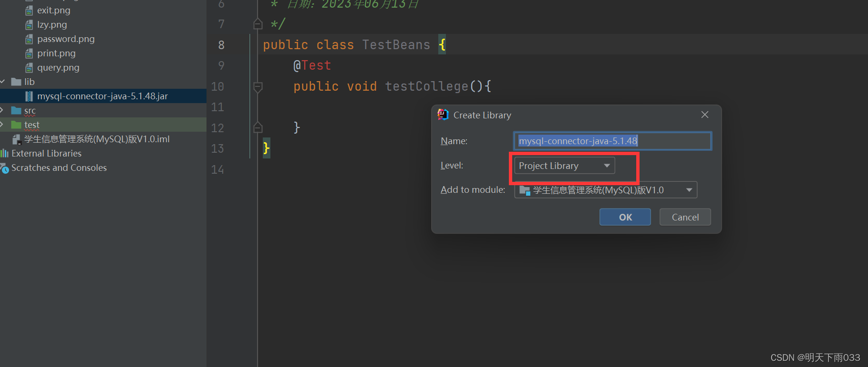Click the mysql-connector jar archive icon
The height and width of the screenshot is (367, 868).
click(29, 96)
